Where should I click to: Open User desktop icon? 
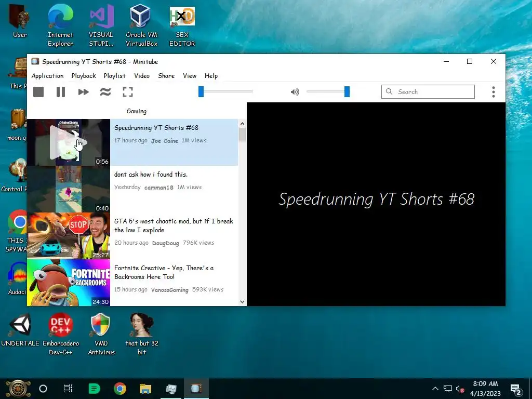[20, 22]
